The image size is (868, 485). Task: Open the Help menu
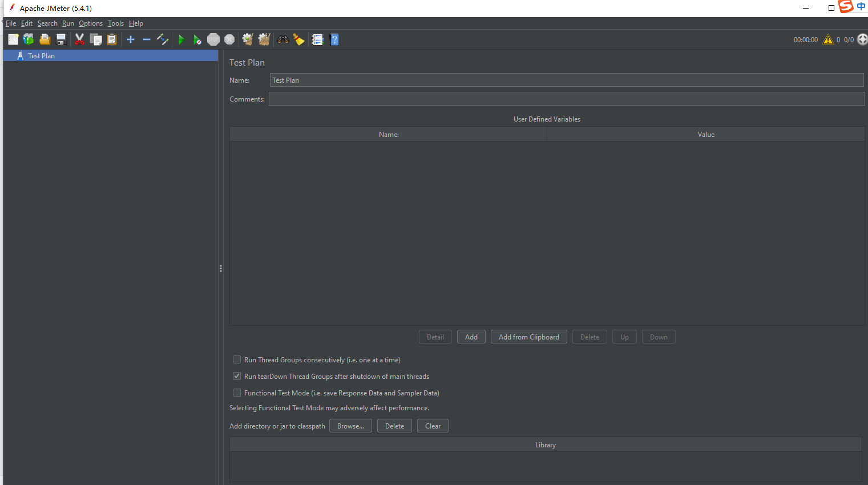point(136,23)
